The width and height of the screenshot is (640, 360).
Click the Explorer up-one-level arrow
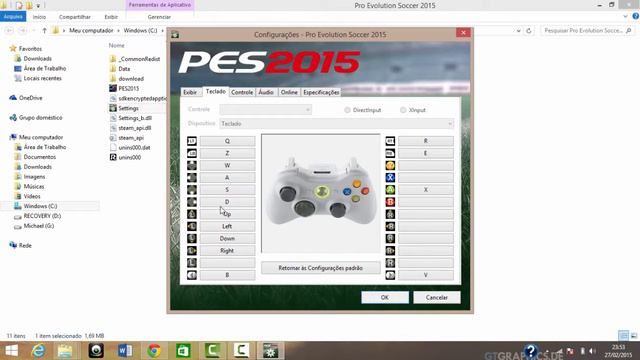[44, 31]
